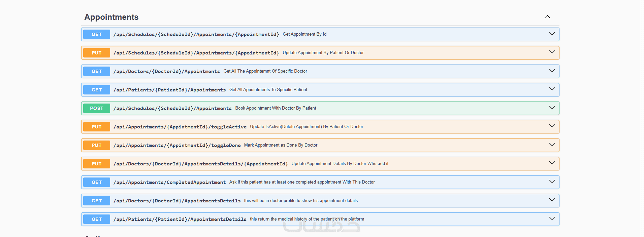Collapse the Appointments section using header chevron
This screenshot has height=237, width=644.
click(547, 17)
